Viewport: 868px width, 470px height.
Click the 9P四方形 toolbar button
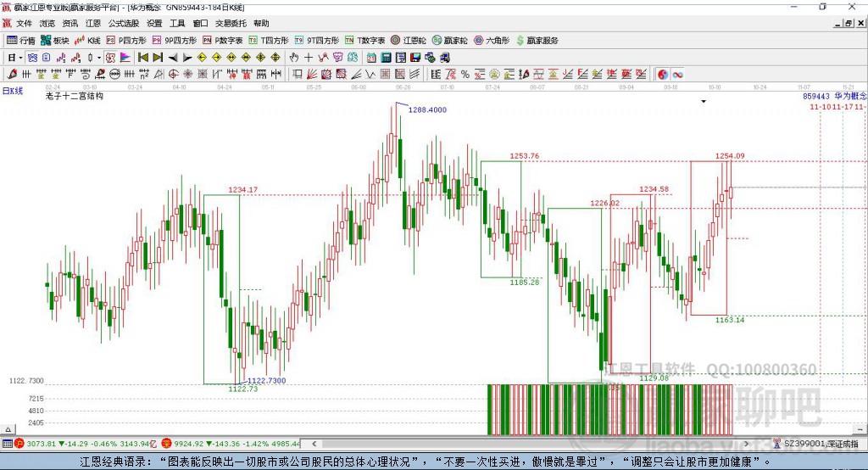click(180, 40)
